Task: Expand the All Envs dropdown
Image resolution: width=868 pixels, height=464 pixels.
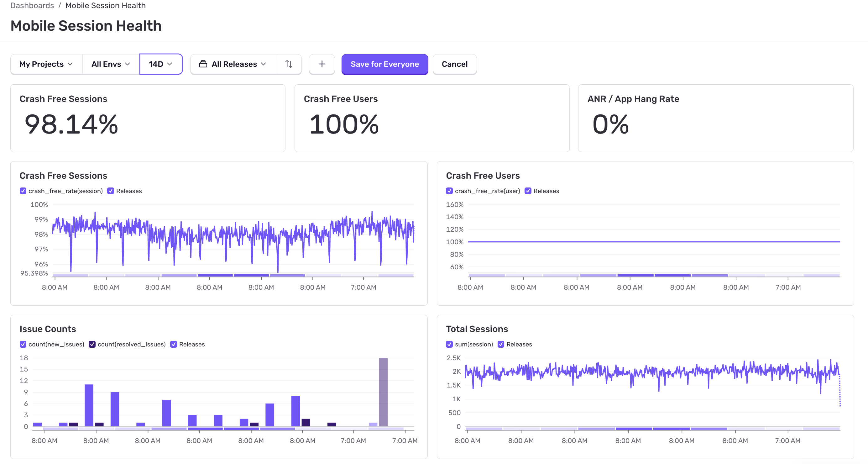Action: click(110, 64)
